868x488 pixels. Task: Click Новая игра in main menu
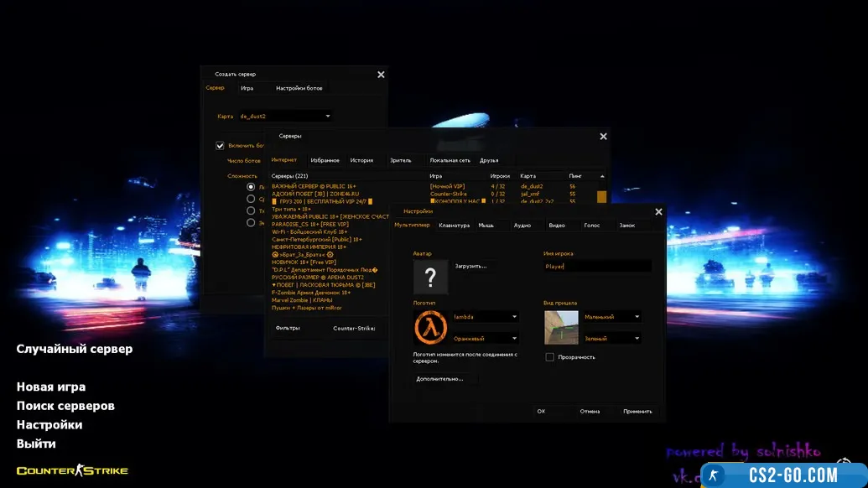[51, 387]
